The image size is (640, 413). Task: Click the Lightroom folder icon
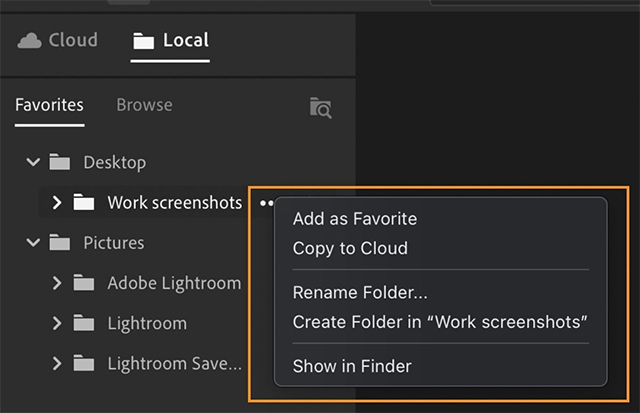[x=84, y=323]
